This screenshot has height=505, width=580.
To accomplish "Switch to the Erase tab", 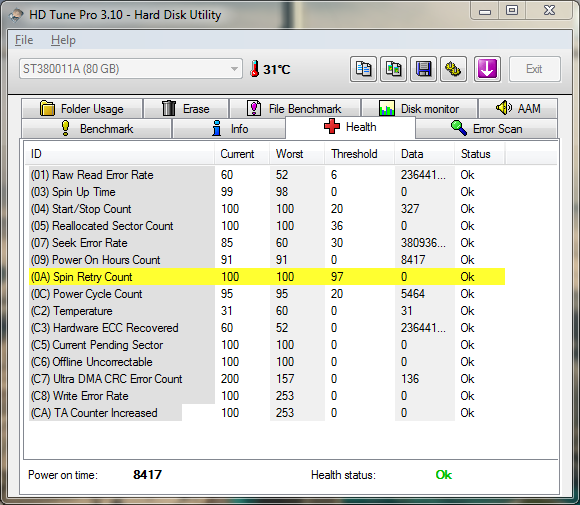I will pyautogui.click(x=186, y=109).
